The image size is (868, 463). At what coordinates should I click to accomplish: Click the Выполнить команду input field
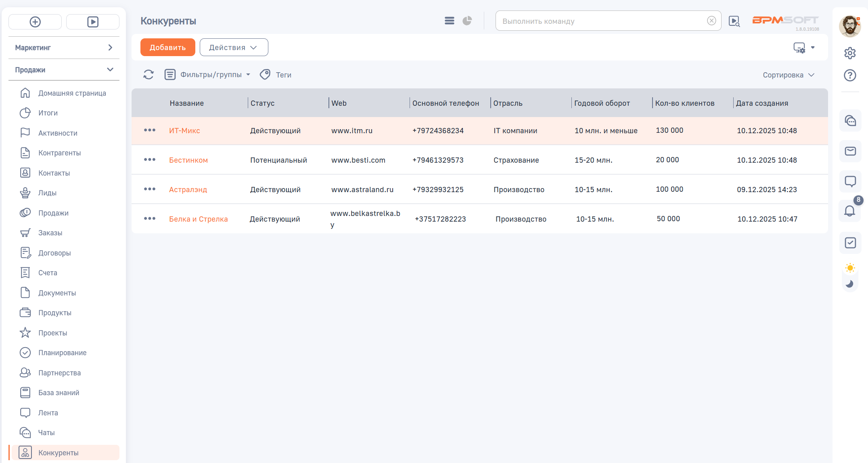601,21
